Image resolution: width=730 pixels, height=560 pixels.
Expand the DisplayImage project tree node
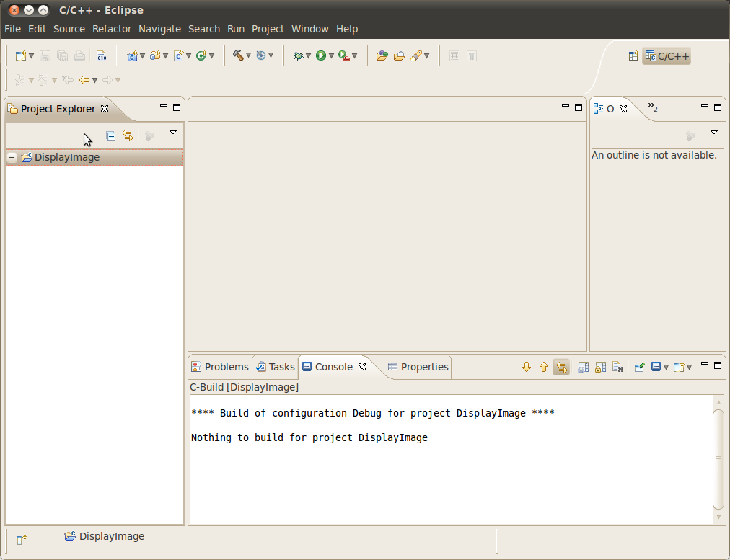point(12,157)
